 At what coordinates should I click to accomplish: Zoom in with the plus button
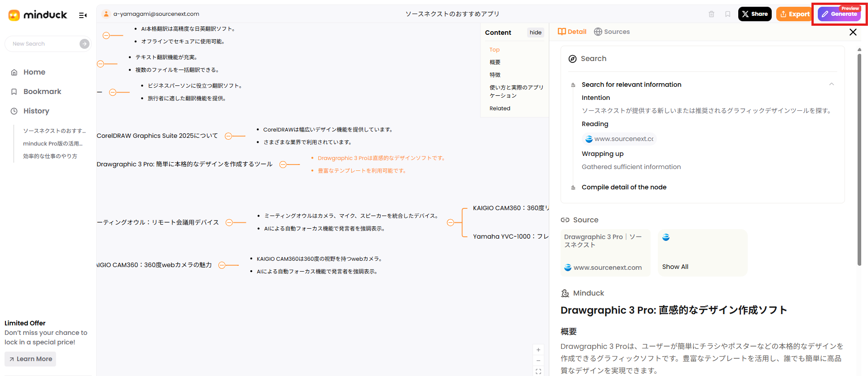[x=538, y=350]
